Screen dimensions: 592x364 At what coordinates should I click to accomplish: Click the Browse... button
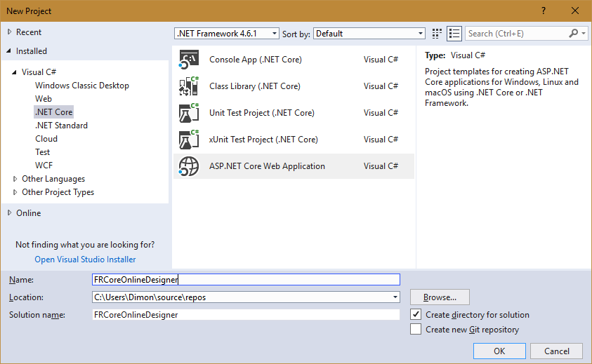click(x=440, y=297)
